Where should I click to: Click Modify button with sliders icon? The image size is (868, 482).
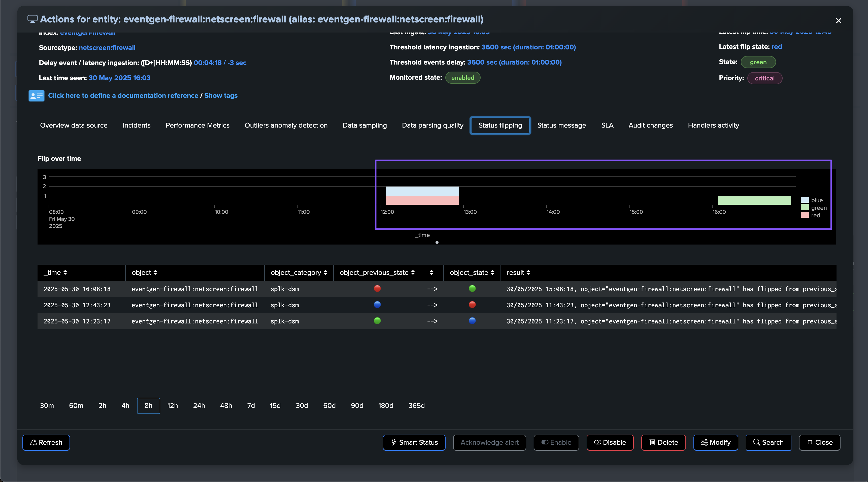pos(715,442)
